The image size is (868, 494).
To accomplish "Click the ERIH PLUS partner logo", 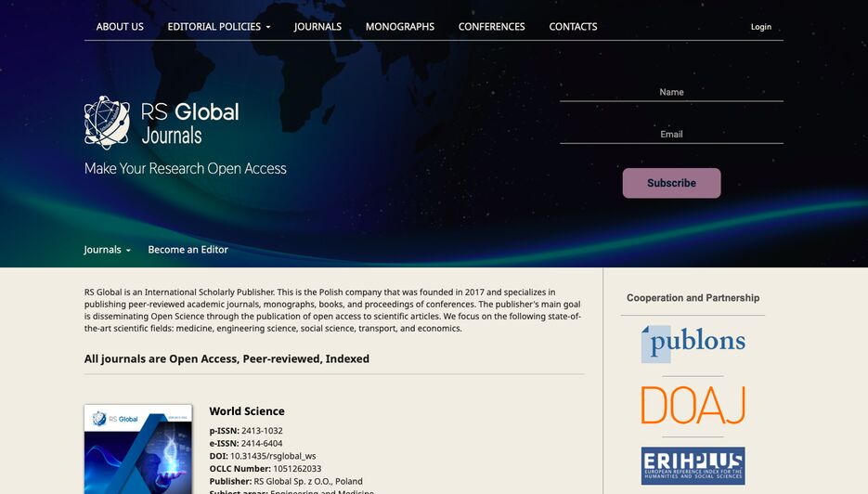I will pyautogui.click(x=693, y=466).
